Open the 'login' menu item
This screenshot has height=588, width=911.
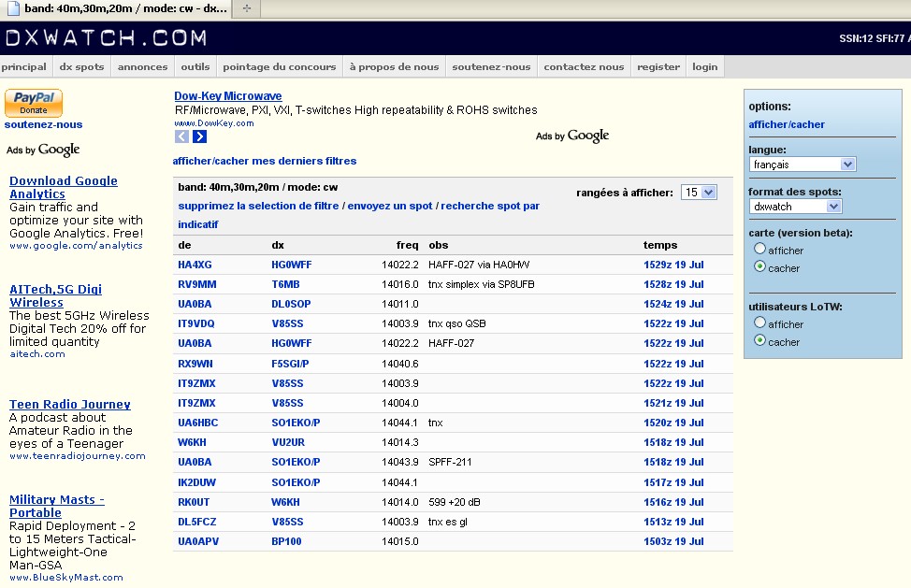[704, 66]
